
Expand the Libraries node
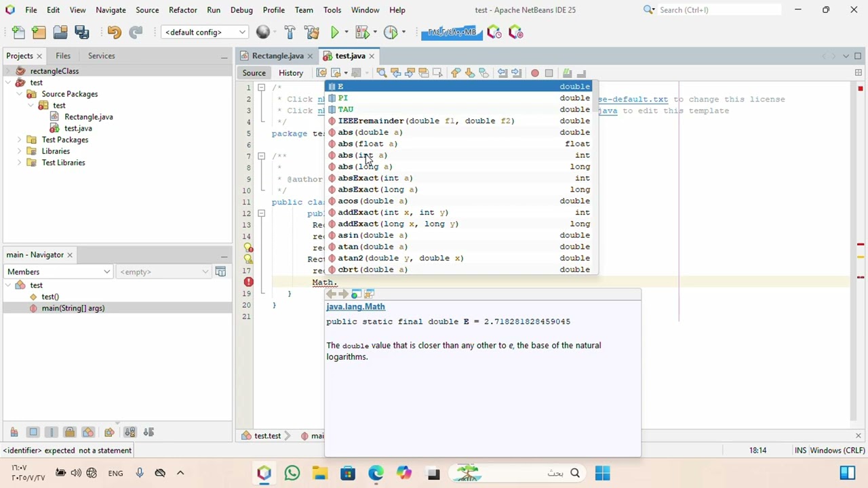(20, 151)
